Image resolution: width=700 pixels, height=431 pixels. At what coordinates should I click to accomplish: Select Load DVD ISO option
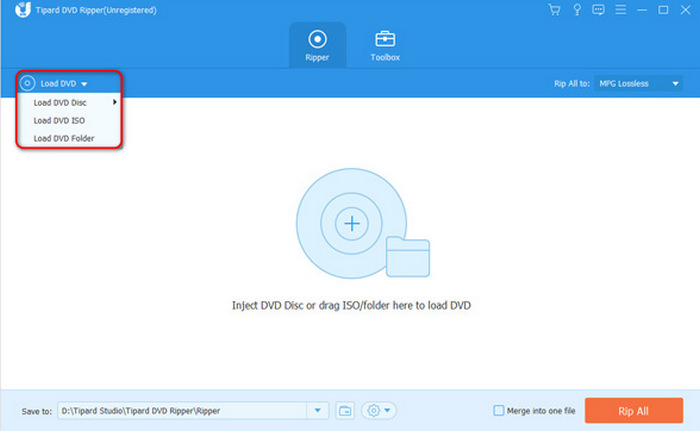coord(59,120)
